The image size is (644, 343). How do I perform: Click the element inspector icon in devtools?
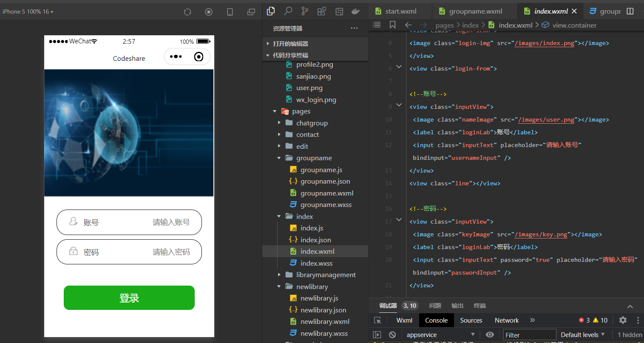[x=377, y=320]
